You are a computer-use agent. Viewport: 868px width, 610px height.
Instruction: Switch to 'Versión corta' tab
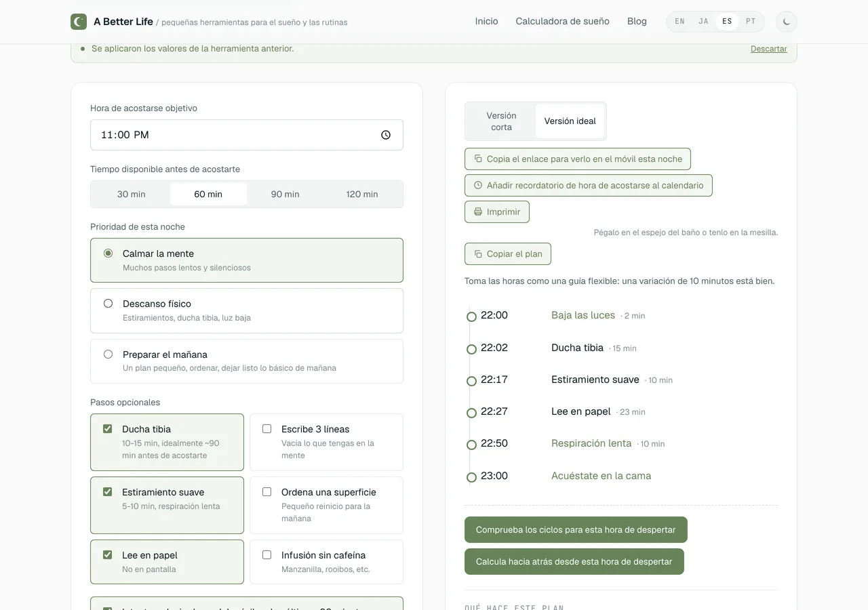(x=502, y=121)
